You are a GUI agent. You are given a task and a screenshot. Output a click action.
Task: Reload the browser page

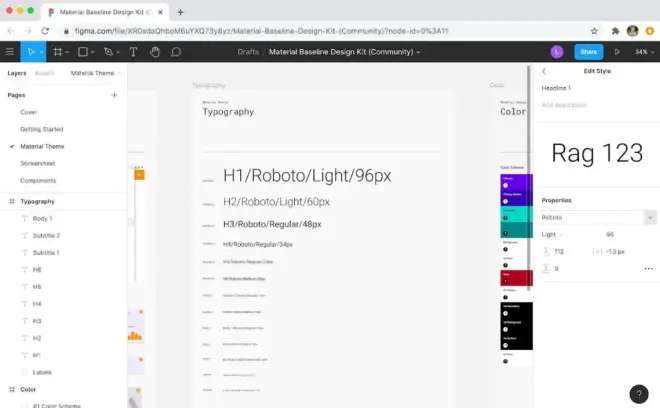[45, 31]
